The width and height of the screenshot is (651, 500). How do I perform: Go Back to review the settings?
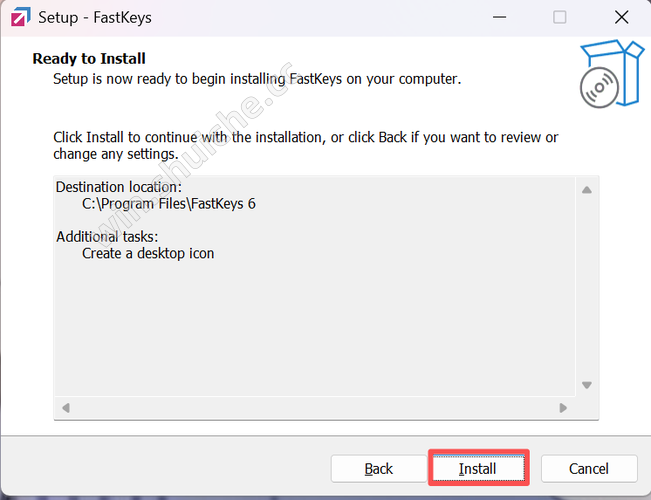tap(379, 468)
